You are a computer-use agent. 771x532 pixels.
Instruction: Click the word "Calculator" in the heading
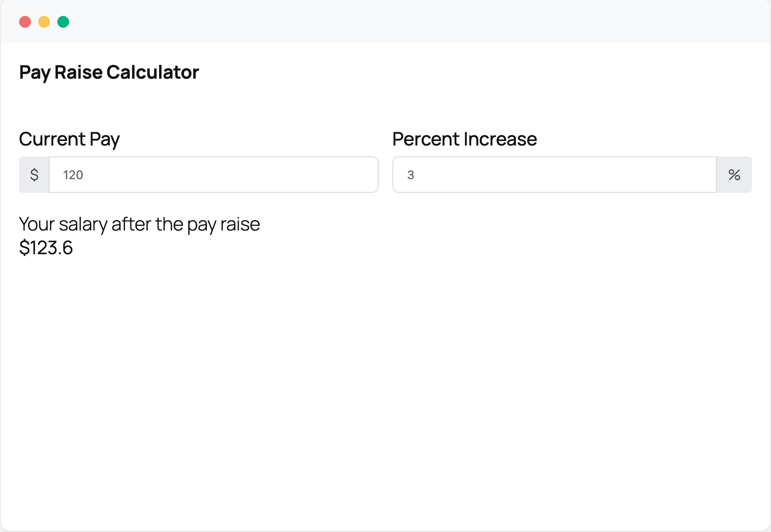click(x=153, y=72)
